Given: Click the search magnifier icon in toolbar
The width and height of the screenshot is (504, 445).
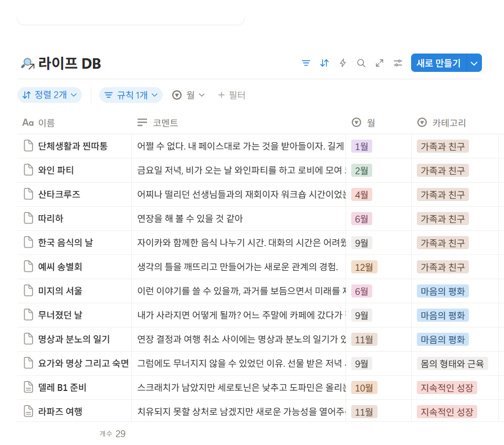Looking at the screenshot, I should pyautogui.click(x=361, y=63).
